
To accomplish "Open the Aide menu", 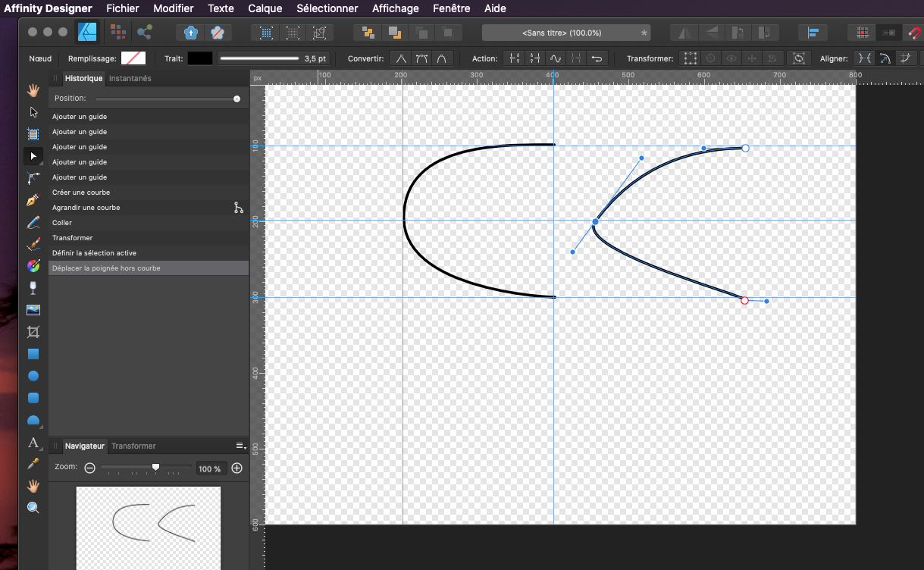I will [x=495, y=8].
